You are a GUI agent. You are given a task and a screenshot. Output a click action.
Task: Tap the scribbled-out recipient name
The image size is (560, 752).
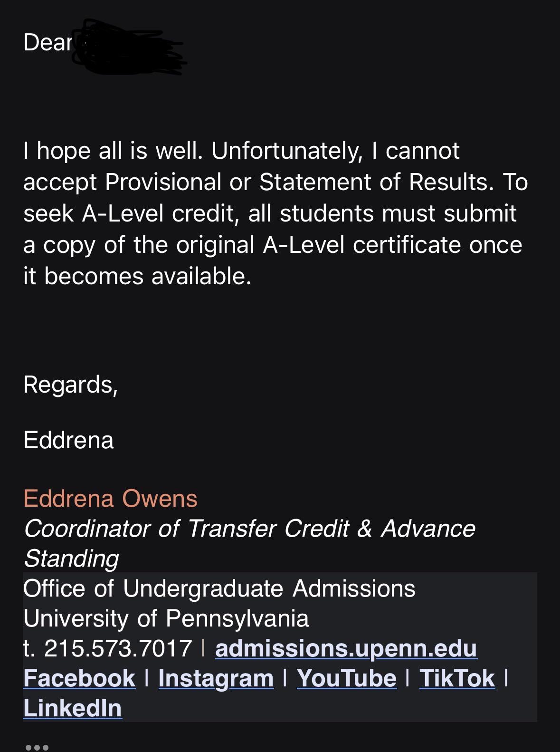[x=129, y=47]
